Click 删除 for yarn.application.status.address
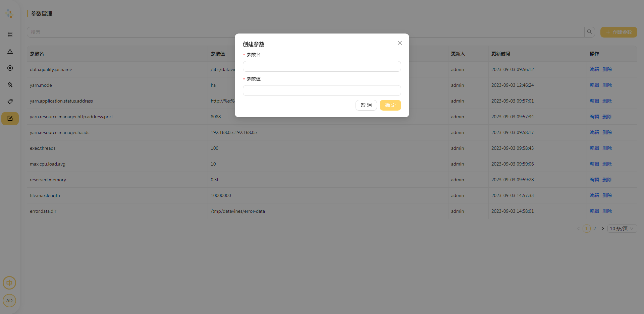The height and width of the screenshot is (314, 644). tap(607, 101)
